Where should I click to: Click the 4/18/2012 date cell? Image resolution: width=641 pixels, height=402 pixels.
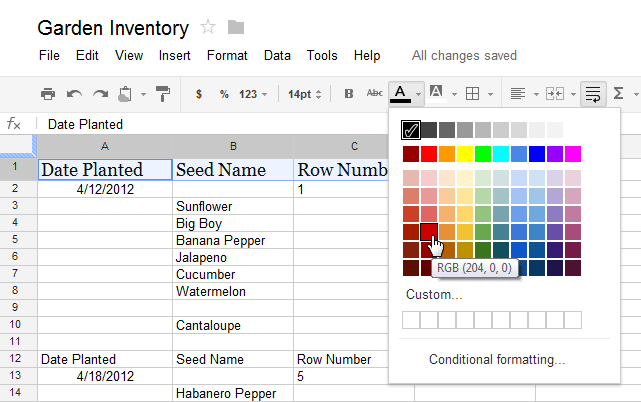pyautogui.click(x=105, y=376)
